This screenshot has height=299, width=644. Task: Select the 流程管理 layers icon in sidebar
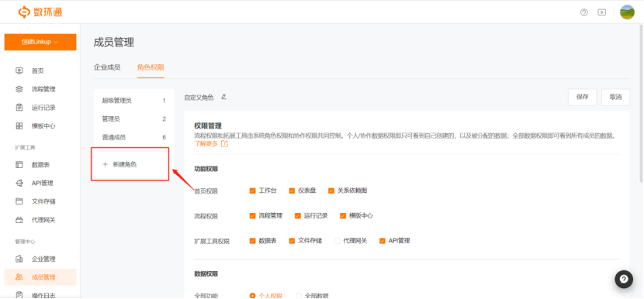(19, 89)
